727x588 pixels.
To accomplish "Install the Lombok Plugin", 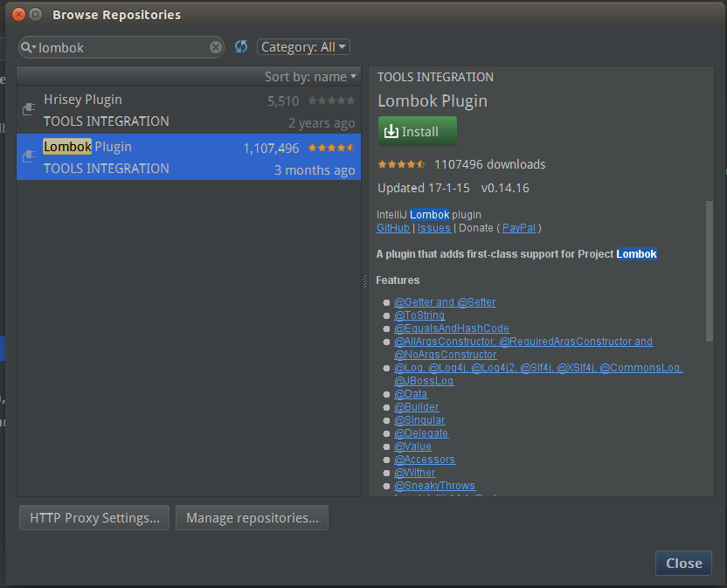I will 417,131.
